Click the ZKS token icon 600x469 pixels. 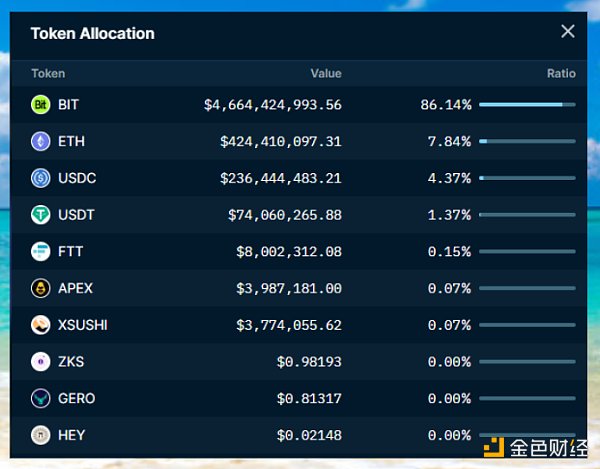point(41,362)
